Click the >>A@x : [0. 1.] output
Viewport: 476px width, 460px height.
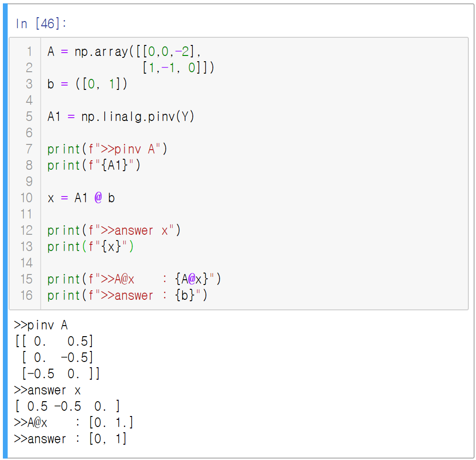click(74, 422)
